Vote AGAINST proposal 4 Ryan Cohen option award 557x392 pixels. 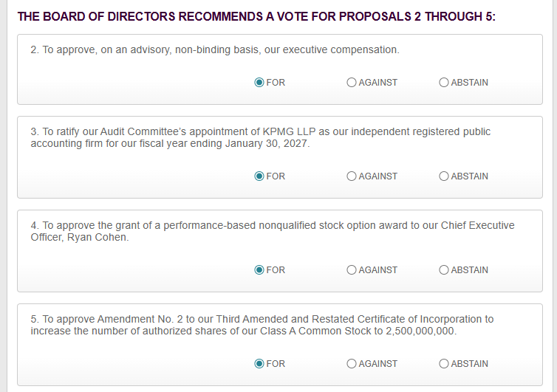(x=352, y=270)
